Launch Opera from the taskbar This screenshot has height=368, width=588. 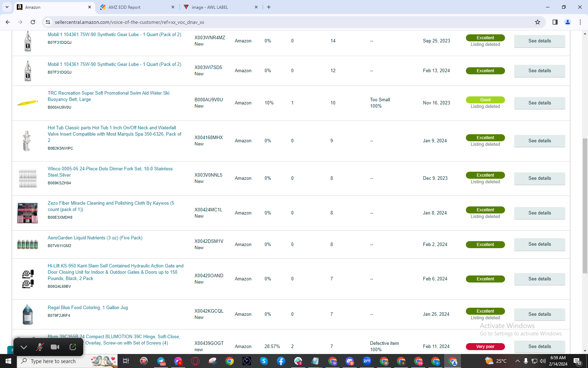(195, 361)
